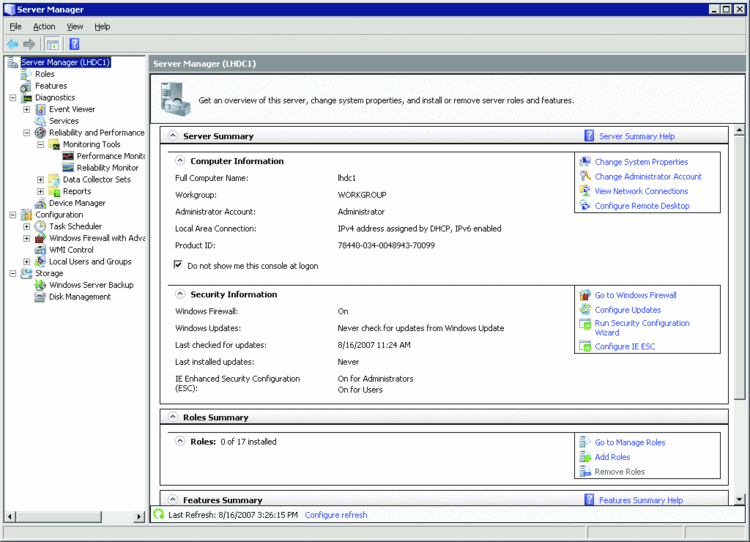Collapse the Security Information section

(180, 294)
